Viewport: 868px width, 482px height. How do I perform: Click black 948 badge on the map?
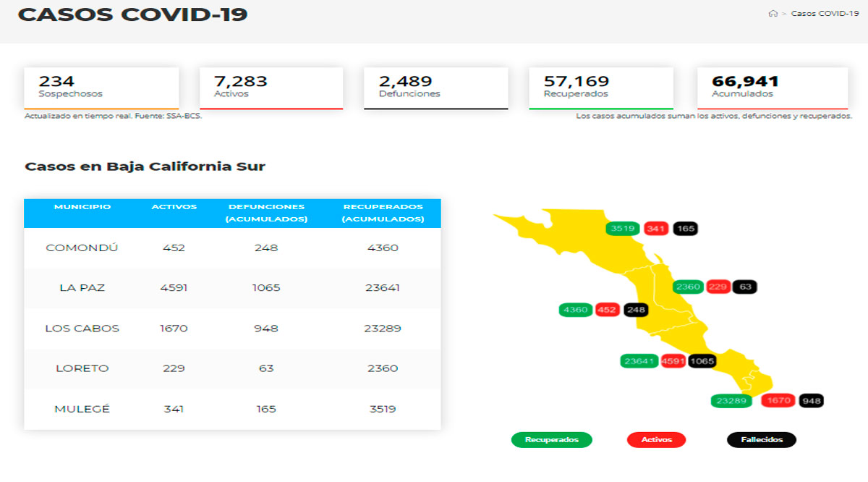click(x=811, y=400)
